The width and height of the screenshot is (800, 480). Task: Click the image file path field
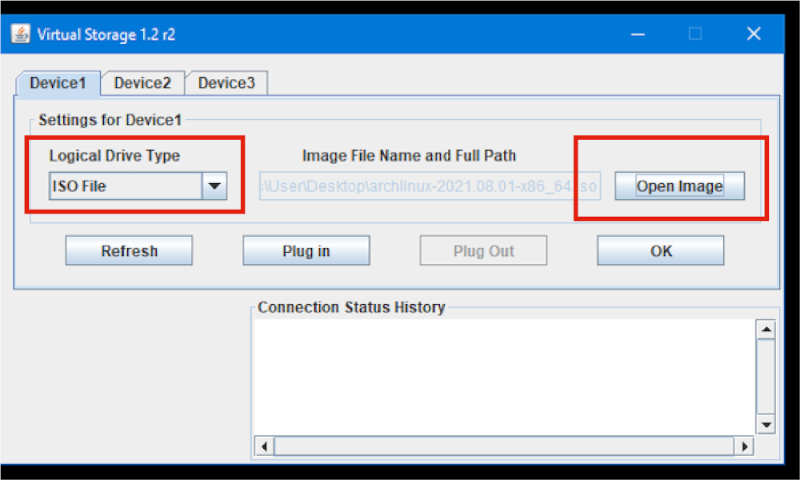coord(430,186)
